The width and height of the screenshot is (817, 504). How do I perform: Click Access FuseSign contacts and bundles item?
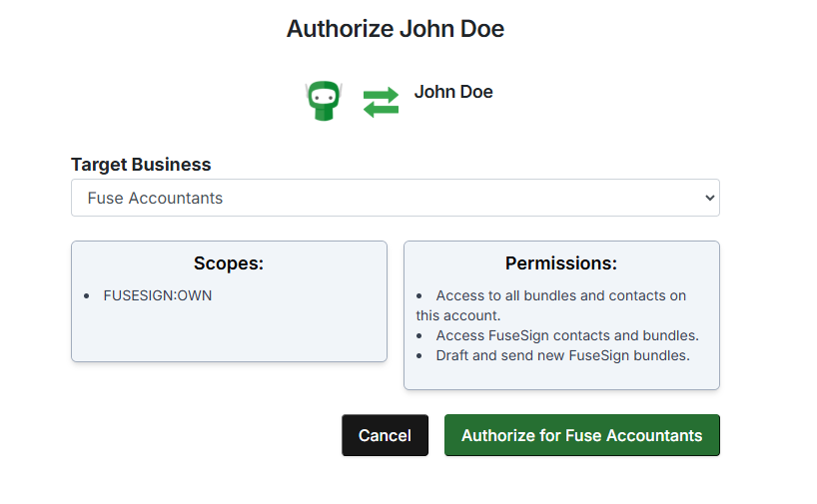[x=566, y=335]
